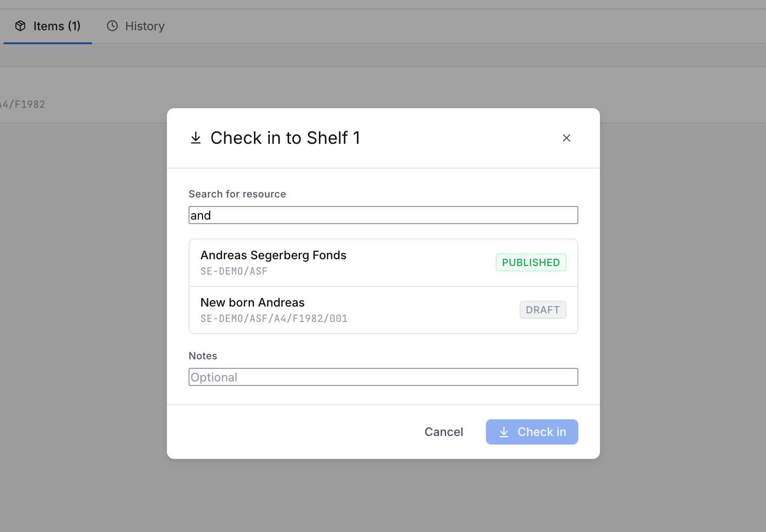
Task: Click the Optional notes input field
Action: click(x=383, y=377)
